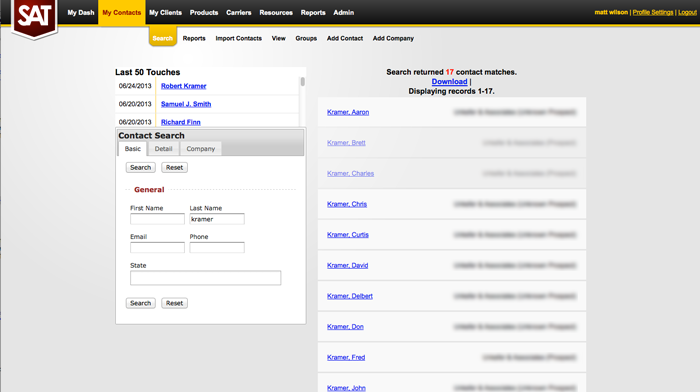Click the lower Reset button
Image resolution: width=700 pixels, height=392 pixels.
click(x=175, y=303)
